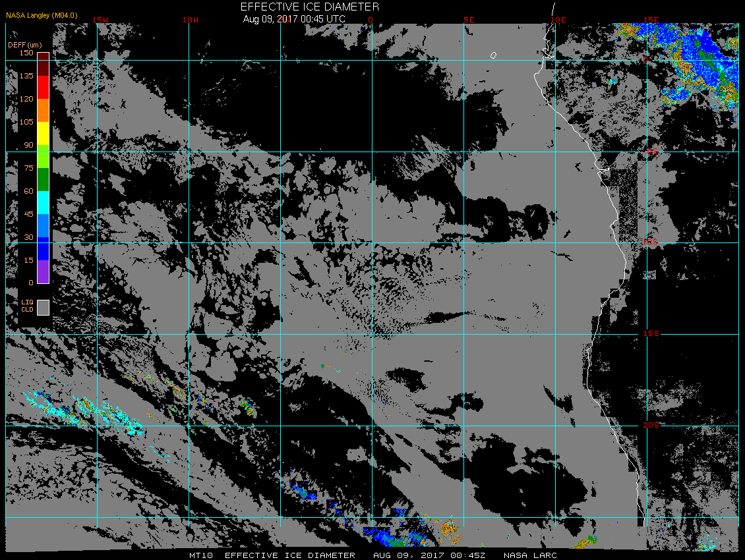745x560 pixels.
Task: Click the '5E' longitude label
Action: [x=469, y=20]
